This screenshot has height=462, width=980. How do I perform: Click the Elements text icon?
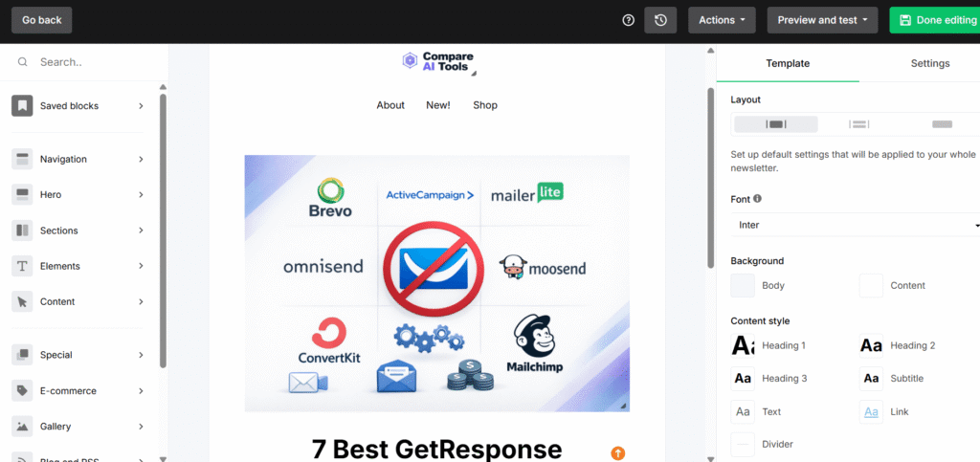pyautogui.click(x=22, y=266)
